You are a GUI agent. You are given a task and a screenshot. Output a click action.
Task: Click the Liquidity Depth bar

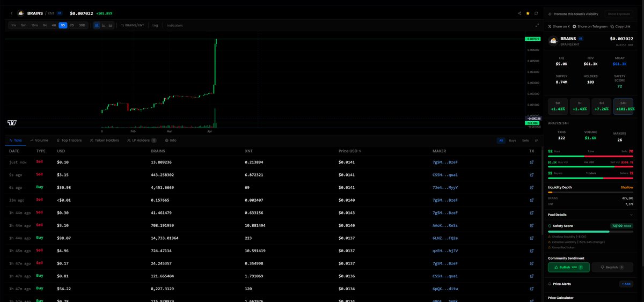coord(590,192)
